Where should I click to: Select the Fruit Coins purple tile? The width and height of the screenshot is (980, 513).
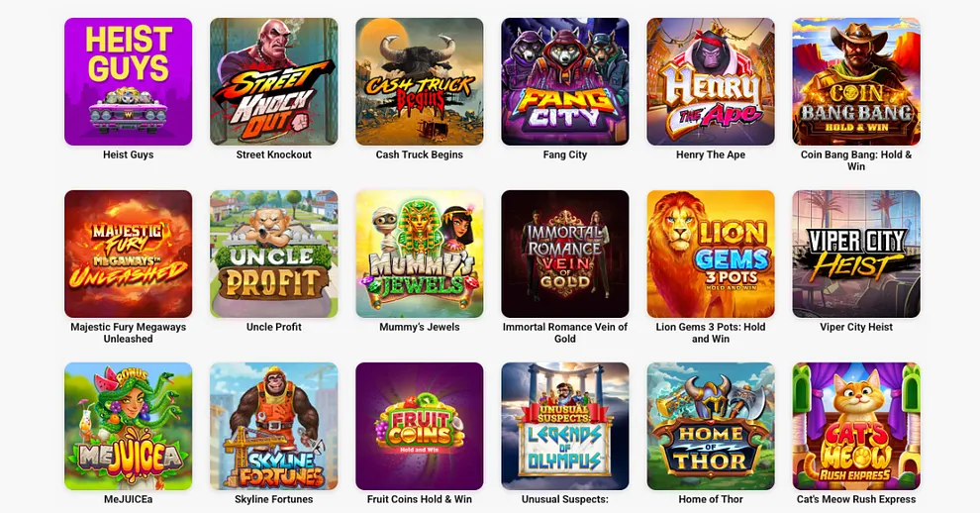pos(420,426)
